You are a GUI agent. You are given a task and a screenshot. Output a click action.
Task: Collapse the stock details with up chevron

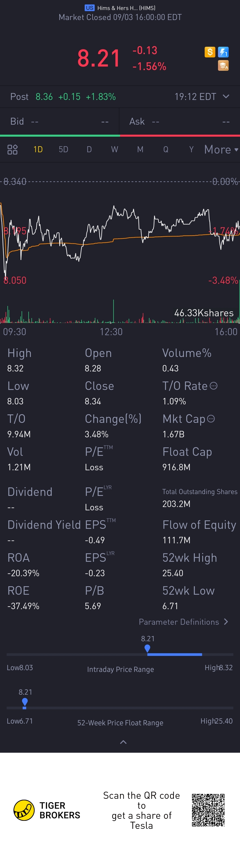[x=123, y=742]
